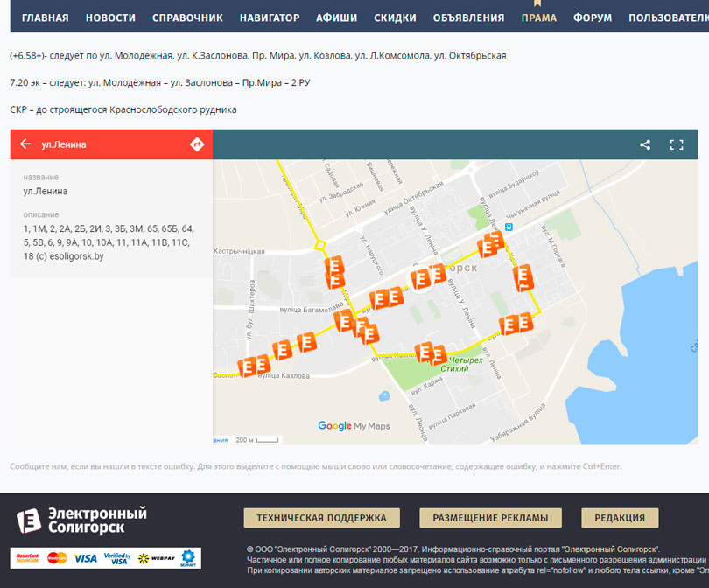Select the ПРАМА menu item
This screenshot has height=588, width=709.
tap(538, 17)
